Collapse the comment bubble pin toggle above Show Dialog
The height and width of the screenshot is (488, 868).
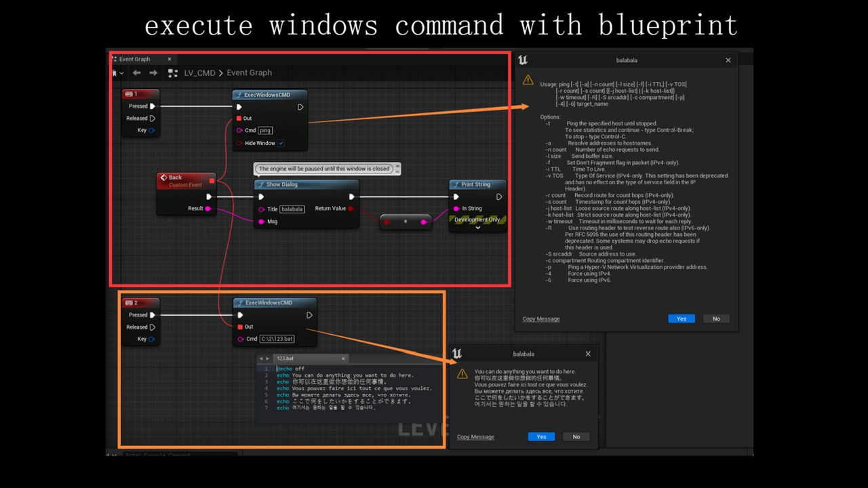coord(397,167)
